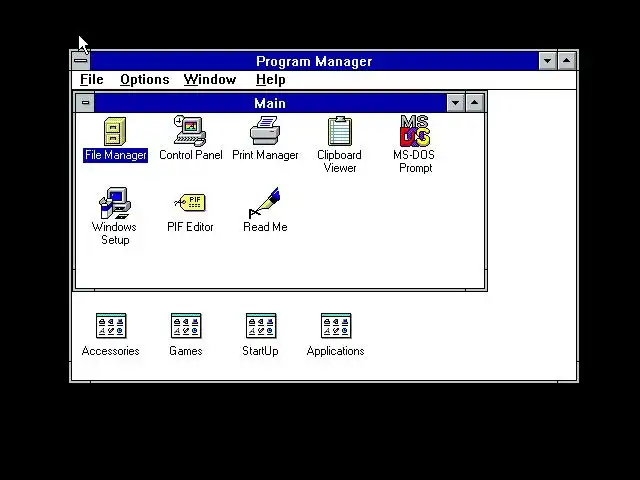Click the 'MS-DOS Prompt' label text
The image size is (640, 480).
point(414,161)
